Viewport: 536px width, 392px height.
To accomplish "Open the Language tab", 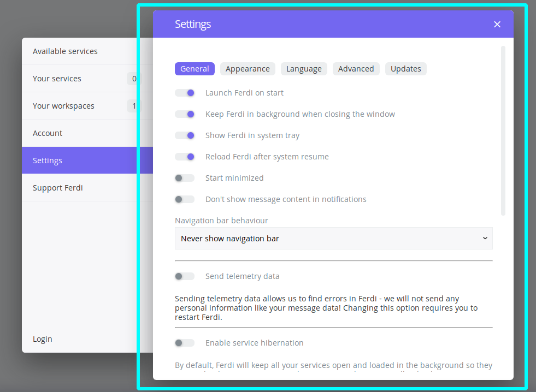I will pos(304,69).
